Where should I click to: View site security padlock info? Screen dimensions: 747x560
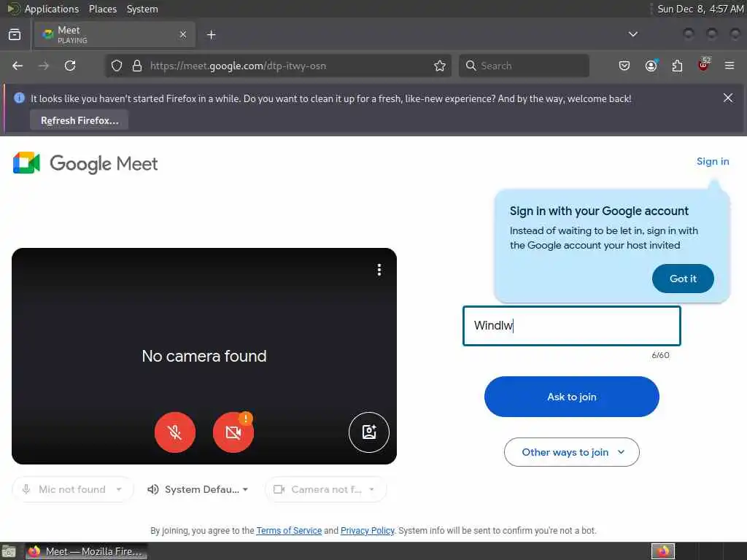[137, 66]
